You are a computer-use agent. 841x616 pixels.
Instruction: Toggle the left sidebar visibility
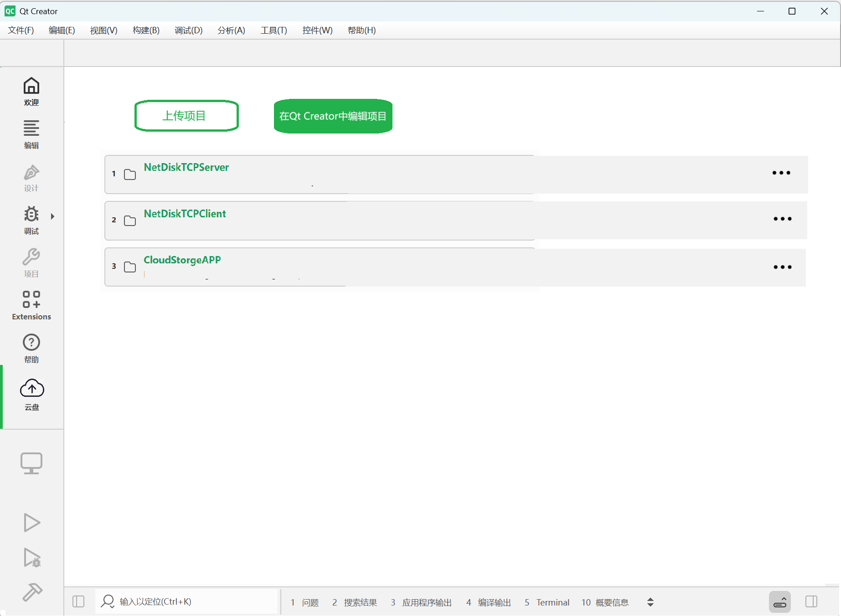coord(78,601)
